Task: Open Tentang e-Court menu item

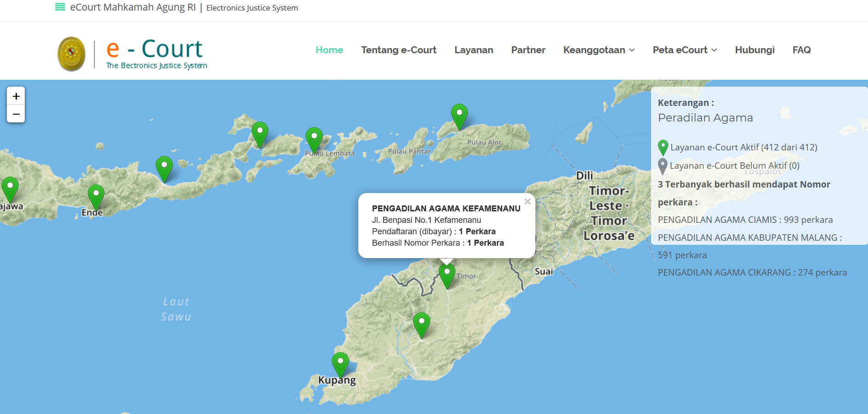Action: click(399, 50)
